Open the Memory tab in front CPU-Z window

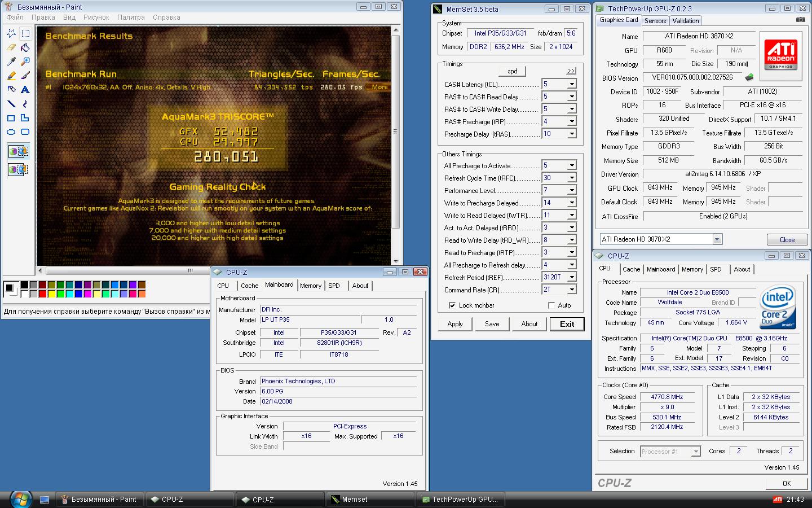pyautogui.click(x=311, y=286)
